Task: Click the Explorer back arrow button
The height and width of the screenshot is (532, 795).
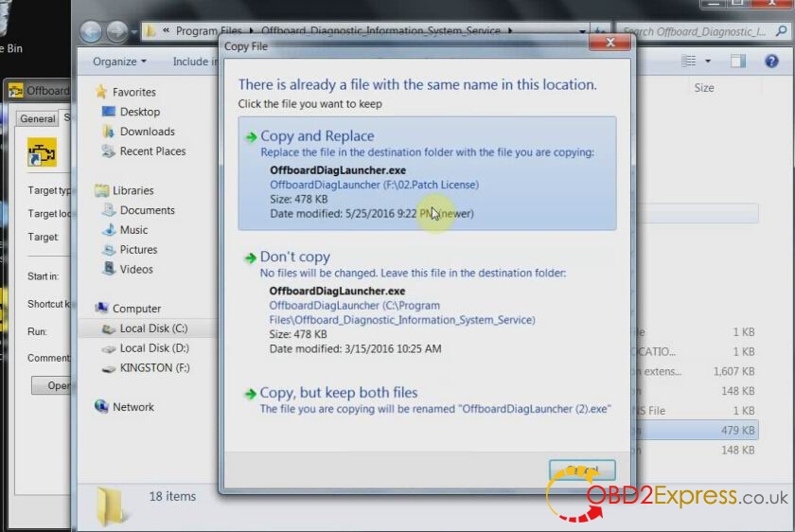Action: click(x=91, y=31)
